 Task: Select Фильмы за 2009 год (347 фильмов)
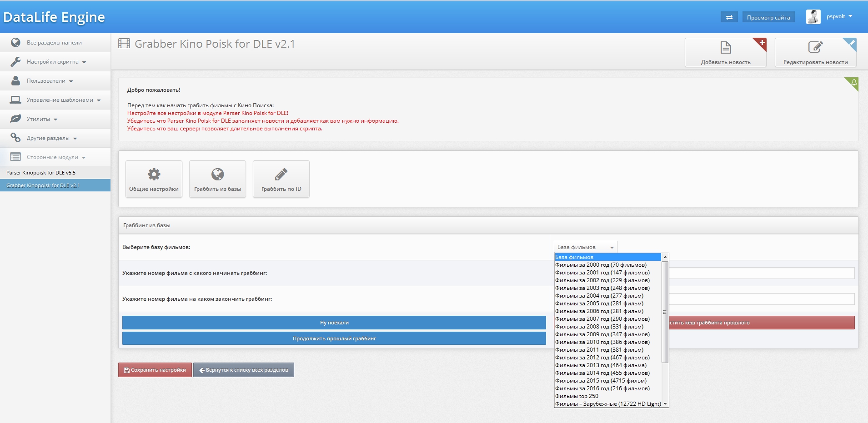pos(608,334)
